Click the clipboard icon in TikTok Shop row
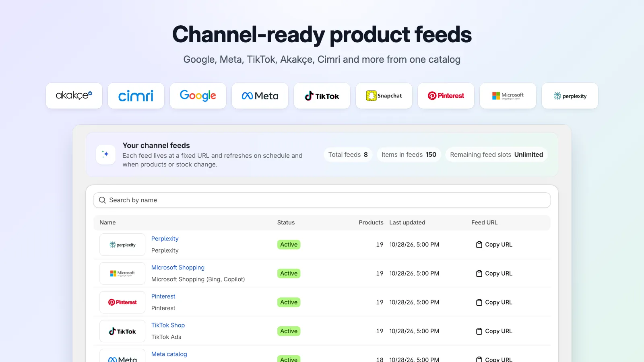 pyautogui.click(x=479, y=331)
